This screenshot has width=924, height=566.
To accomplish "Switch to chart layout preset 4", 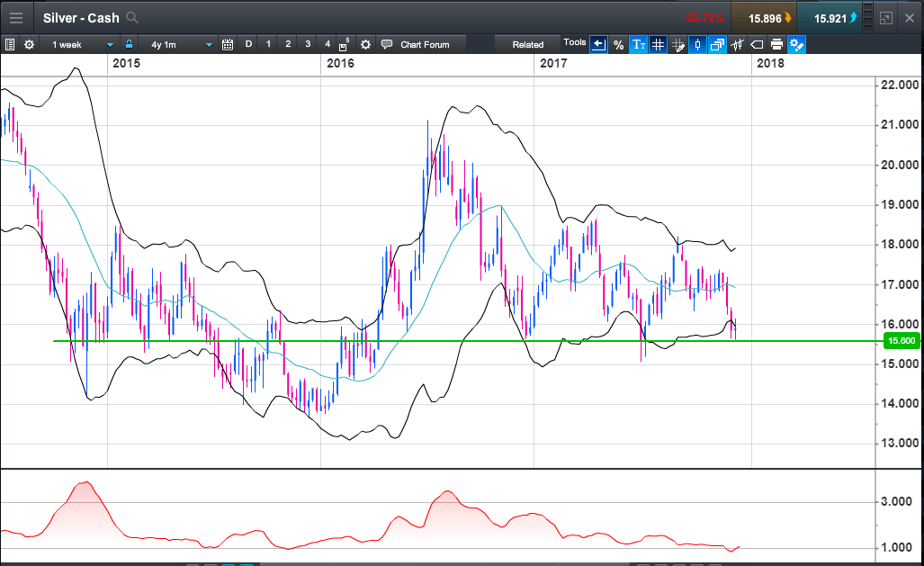I will click(327, 44).
